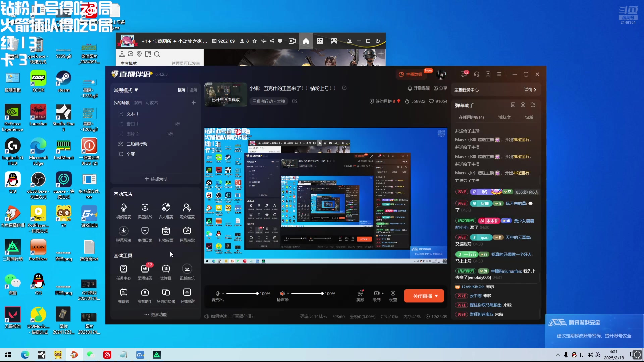The image size is (644, 362).
Task: Switch to 钻粉 tab
Action: click(529, 117)
